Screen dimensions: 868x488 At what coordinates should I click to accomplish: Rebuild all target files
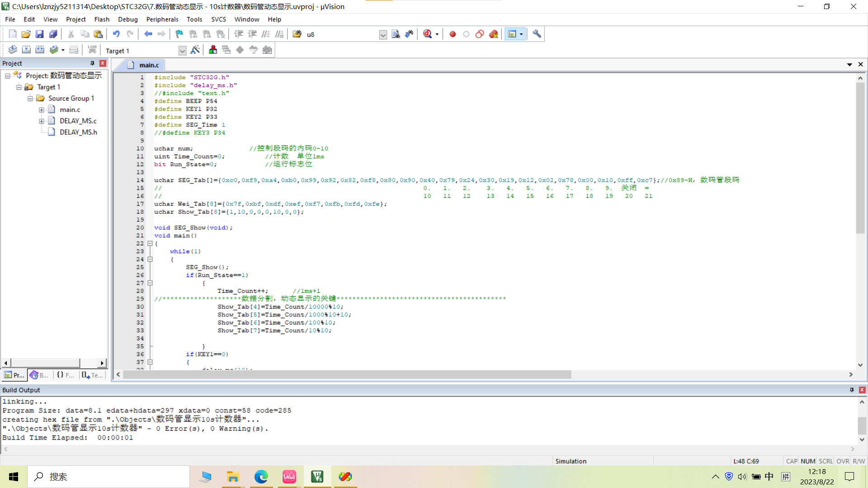point(40,50)
